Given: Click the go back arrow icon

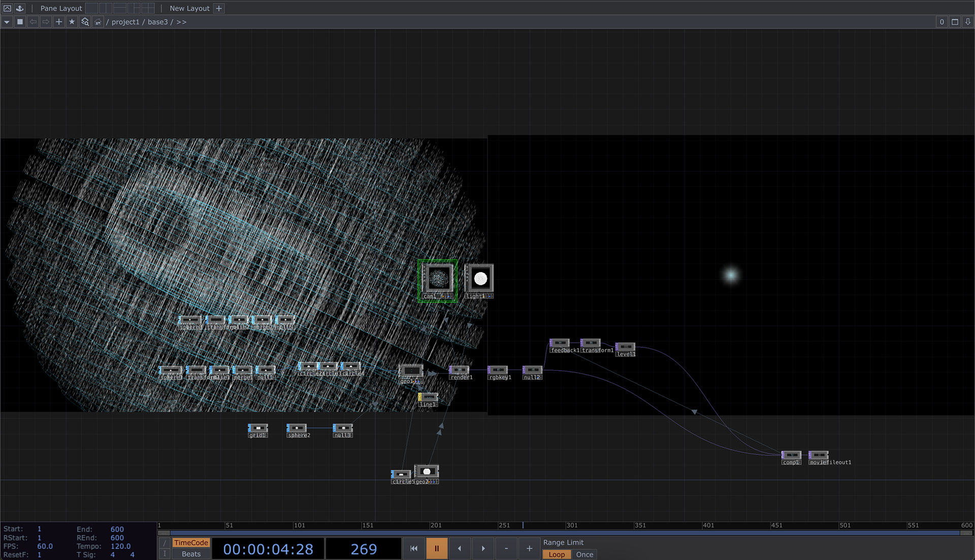Looking at the screenshot, I should pos(33,22).
